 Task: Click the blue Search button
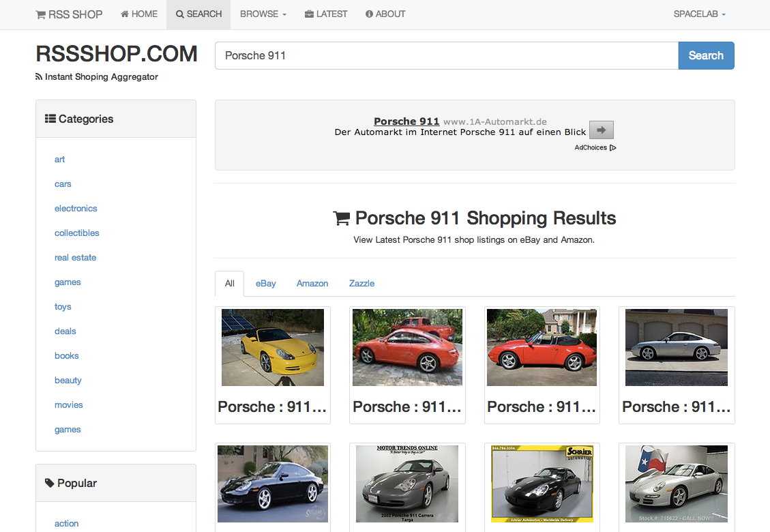click(706, 55)
